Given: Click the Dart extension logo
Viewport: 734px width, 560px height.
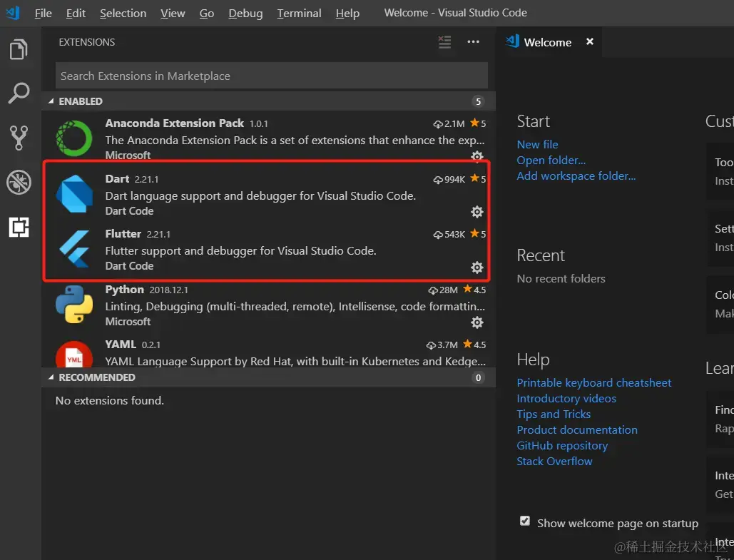Looking at the screenshot, I should [x=74, y=193].
